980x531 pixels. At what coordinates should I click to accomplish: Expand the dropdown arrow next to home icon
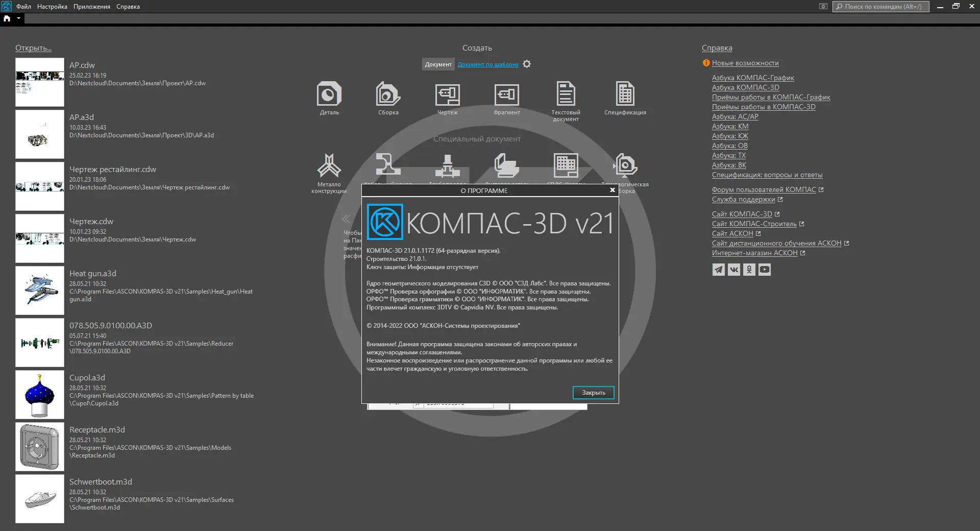tap(18, 18)
